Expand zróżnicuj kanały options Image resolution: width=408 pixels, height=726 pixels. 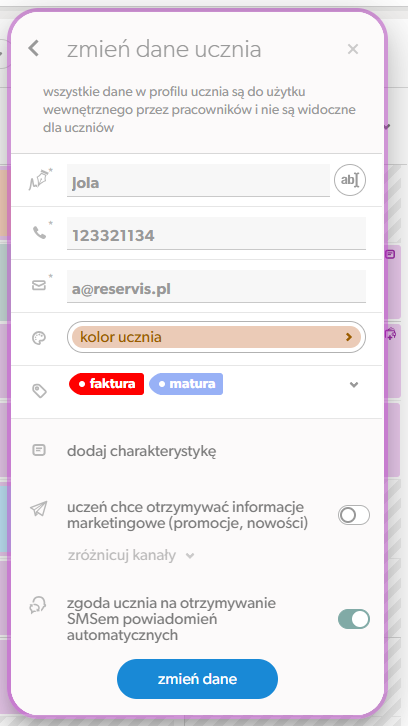click(x=131, y=555)
